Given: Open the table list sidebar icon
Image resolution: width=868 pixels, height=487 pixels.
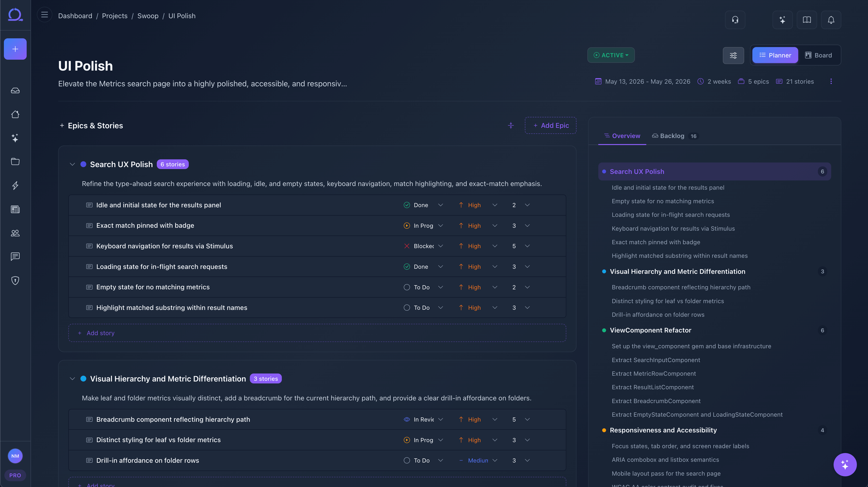Looking at the screenshot, I should point(15,210).
